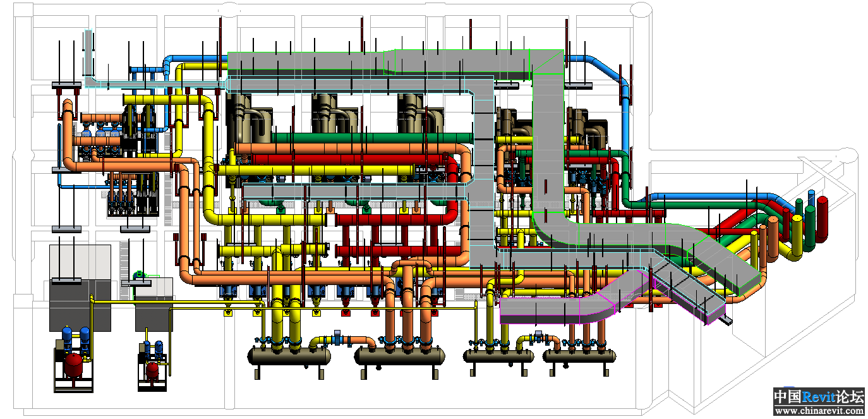868x419 pixels.
Task: Select the rightmost horizontal collector tank
Action: [x=579, y=356]
